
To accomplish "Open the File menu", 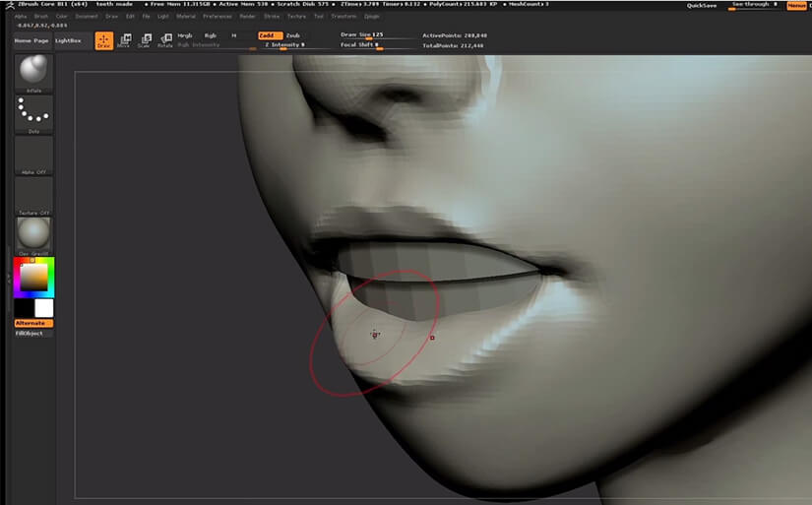I will (146, 17).
